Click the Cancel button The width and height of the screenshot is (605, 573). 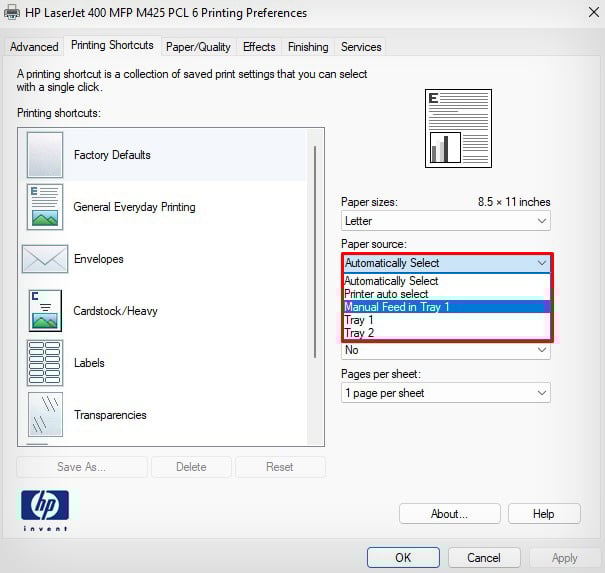(484, 558)
